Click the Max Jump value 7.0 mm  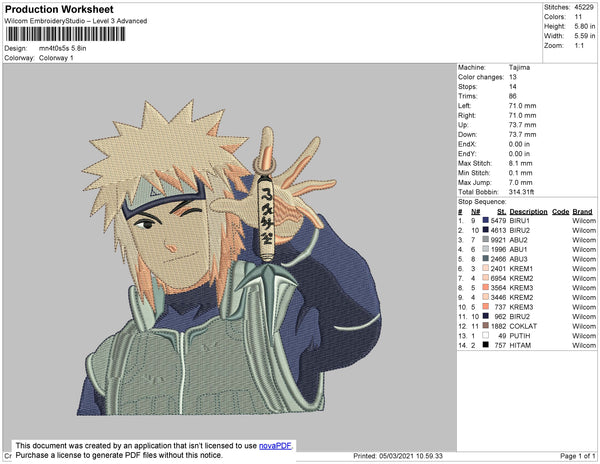[520, 182]
